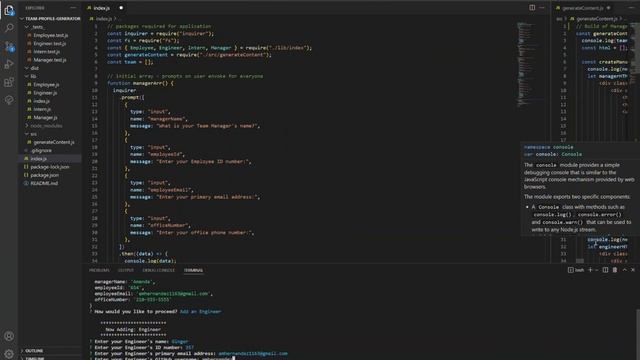This screenshot has height=360, width=640.
Task: Maximize the terminal panel with chevron up
Action: click(624, 270)
